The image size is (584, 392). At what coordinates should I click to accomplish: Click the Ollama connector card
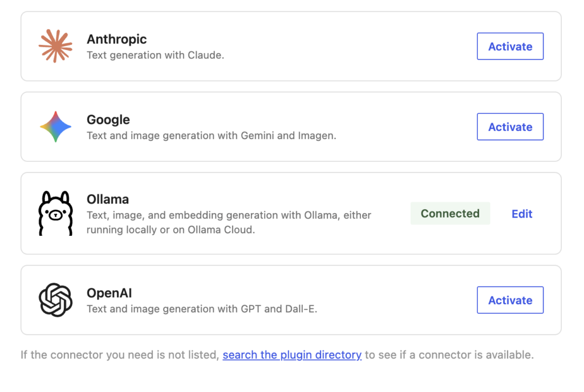point(291,214)
